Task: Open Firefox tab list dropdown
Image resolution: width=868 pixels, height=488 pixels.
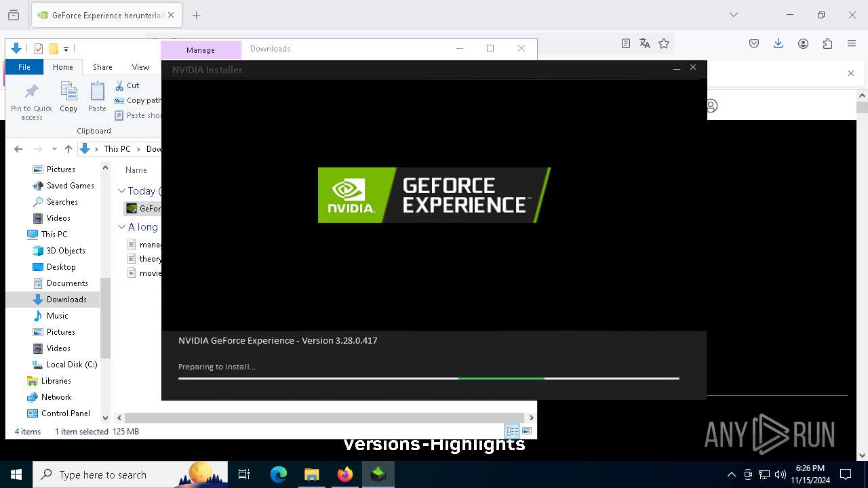Action: tap(733, 15)
